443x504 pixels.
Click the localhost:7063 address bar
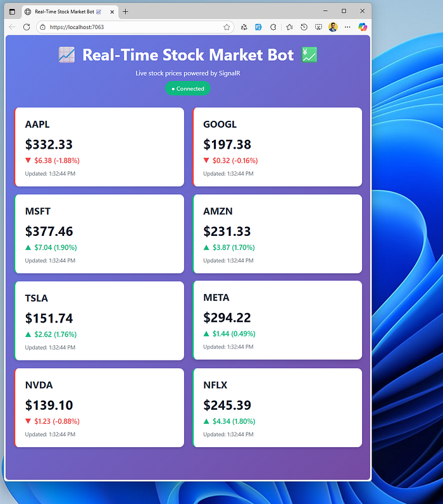click(x=127, y=27)
